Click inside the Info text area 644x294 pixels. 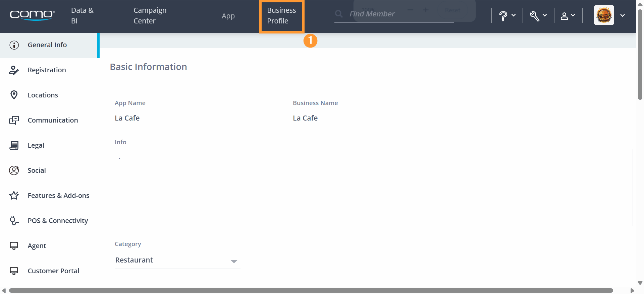374,188
